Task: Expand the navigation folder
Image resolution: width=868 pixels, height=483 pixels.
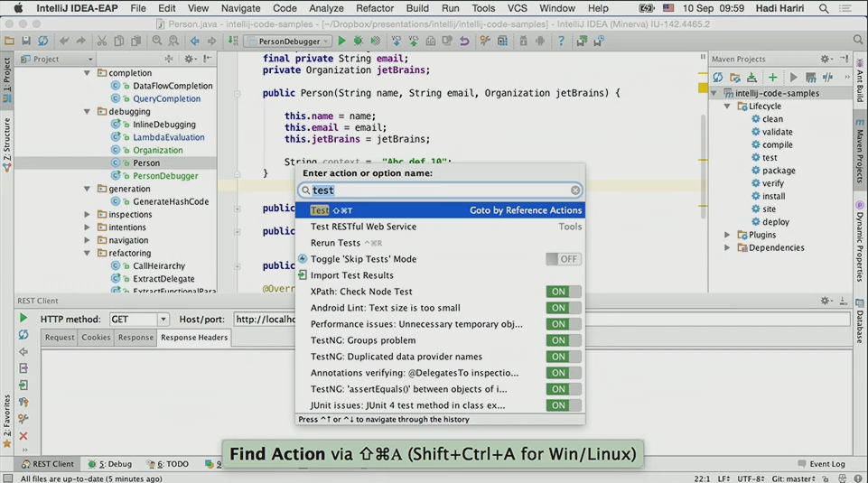Action: point(87,240)
